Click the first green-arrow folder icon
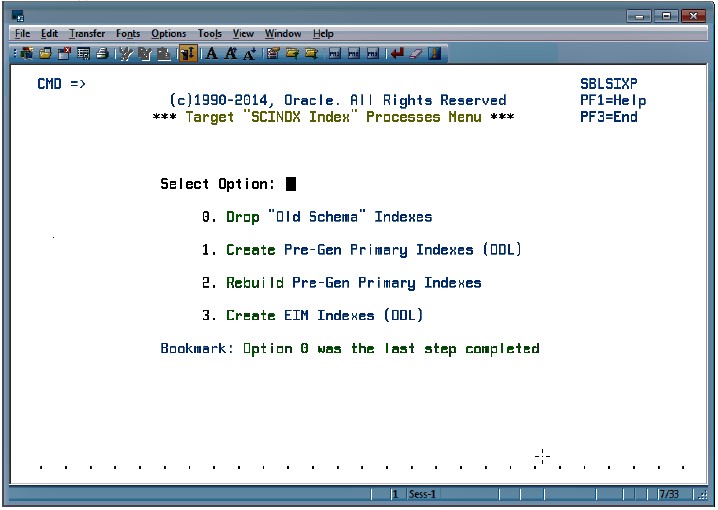This screenshot has height=510, width=718. [292, 54]
